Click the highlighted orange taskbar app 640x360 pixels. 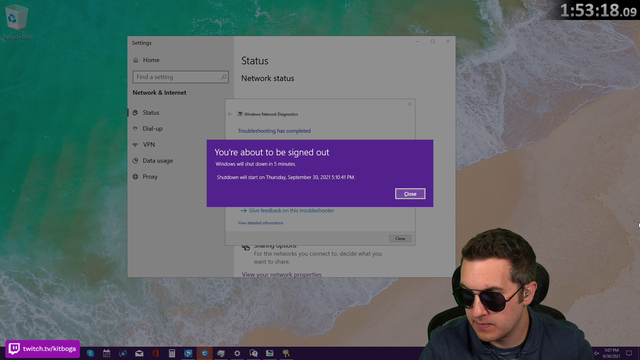click(x=204, y=353)
